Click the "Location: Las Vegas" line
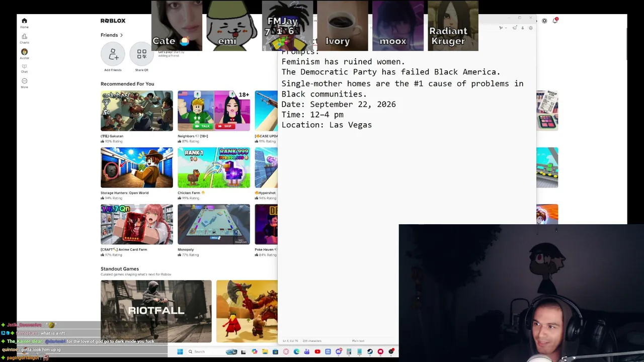Viewport: 644px width, 362px height. click(x=327, y=125)
